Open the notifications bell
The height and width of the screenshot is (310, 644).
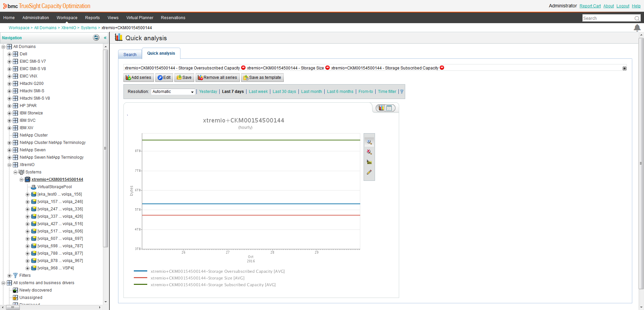[x=637, y=28]
